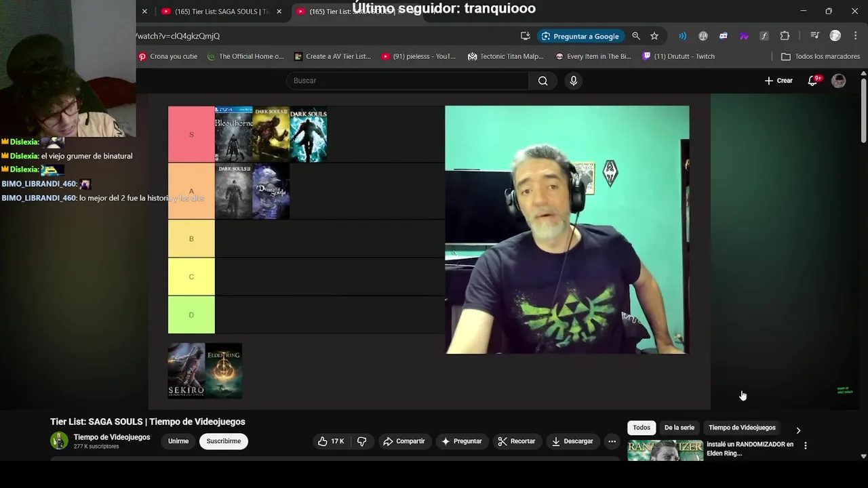
Task: Click the install app icon in address bar
Action: point(525,36)
